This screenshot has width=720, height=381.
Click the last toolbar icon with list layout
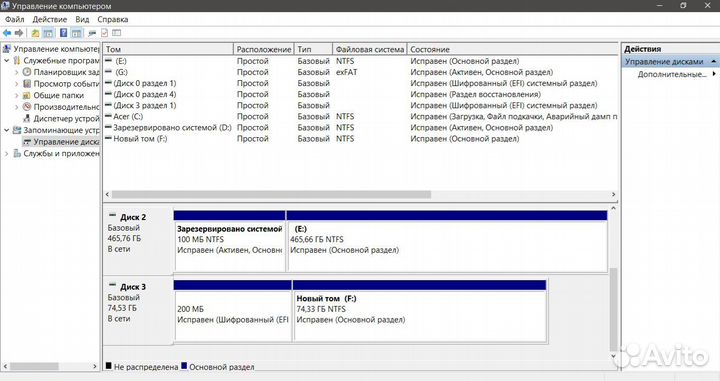[x=117, y=33]
